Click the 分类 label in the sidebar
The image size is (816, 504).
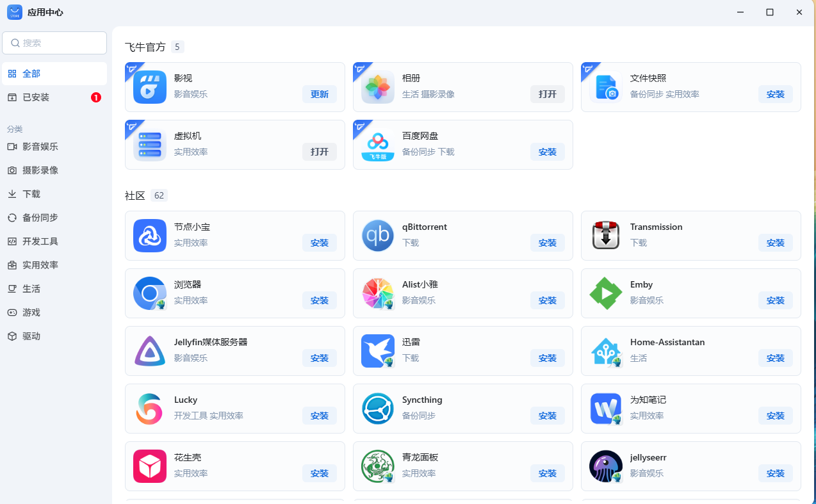pos(15,129)
